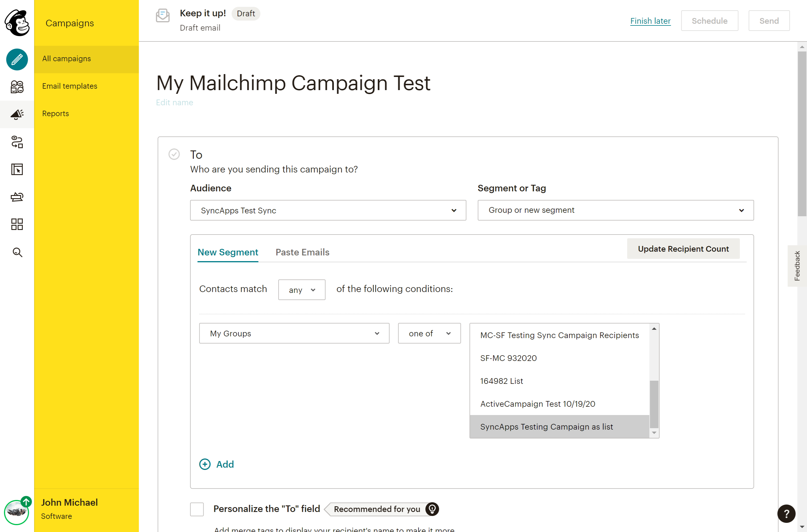Click the lightbulb recommendation icon
This screenshot has height=532, width=807.
coord(432,509)
